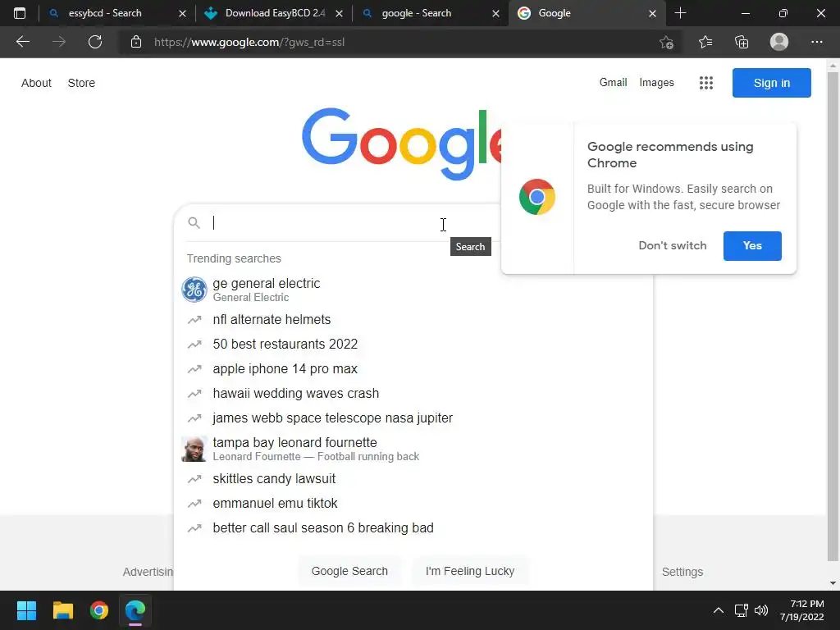
Task: Select tampa bay leonard fournette suggestion
Action: 413,449
